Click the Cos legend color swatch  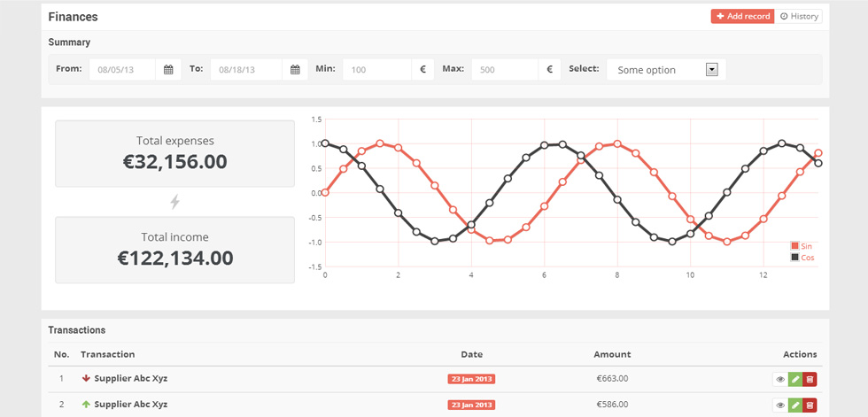point(795,258)
